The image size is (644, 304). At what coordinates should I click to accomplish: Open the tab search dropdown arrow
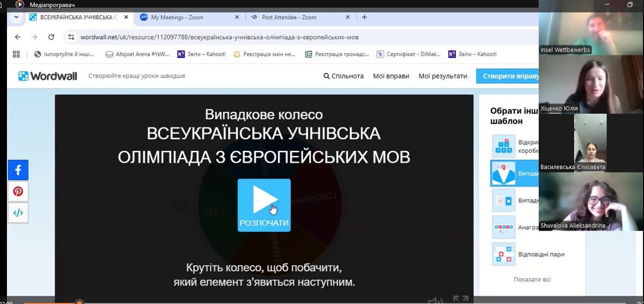pos(16,17)
